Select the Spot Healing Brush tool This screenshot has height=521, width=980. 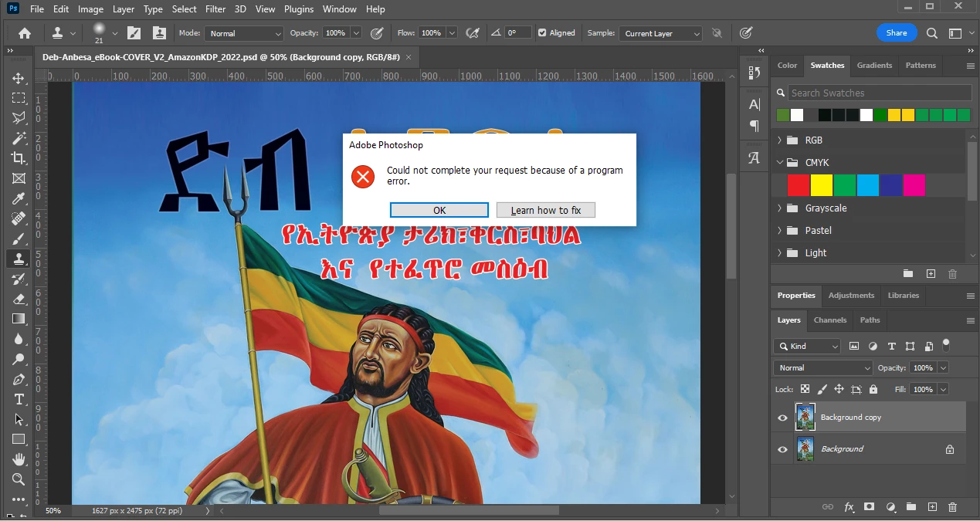tap(19, 218)
